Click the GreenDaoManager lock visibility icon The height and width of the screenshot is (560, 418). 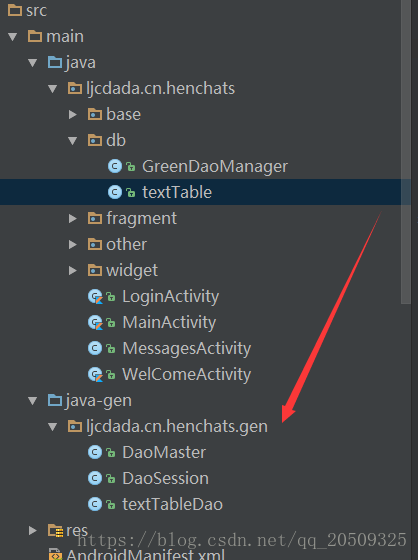point(131,167)
